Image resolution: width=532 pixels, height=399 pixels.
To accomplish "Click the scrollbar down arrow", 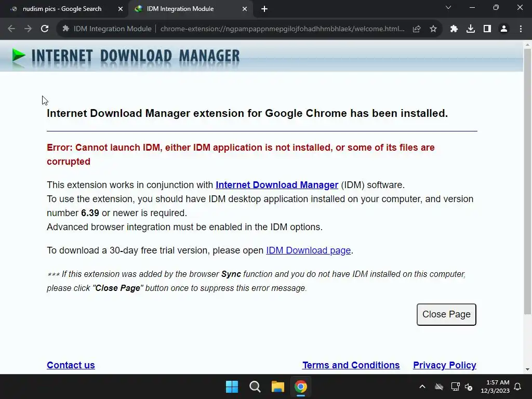I will click(x=527, y=369).
